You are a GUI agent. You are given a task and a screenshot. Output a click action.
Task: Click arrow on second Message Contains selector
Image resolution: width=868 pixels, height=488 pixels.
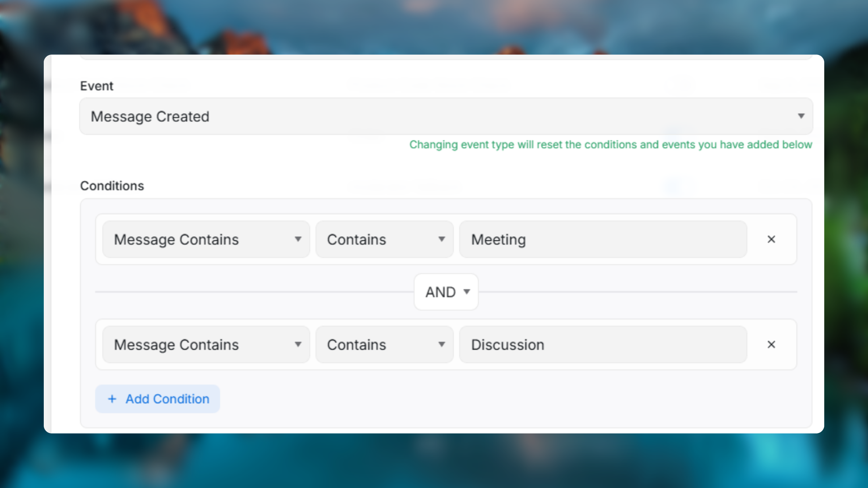298,344
